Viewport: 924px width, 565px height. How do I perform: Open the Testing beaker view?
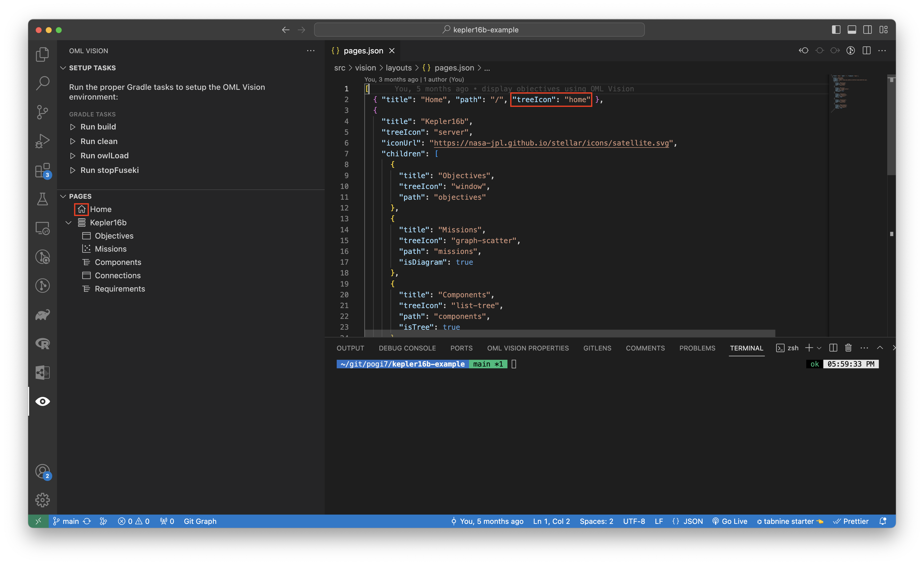coord(42,199)
